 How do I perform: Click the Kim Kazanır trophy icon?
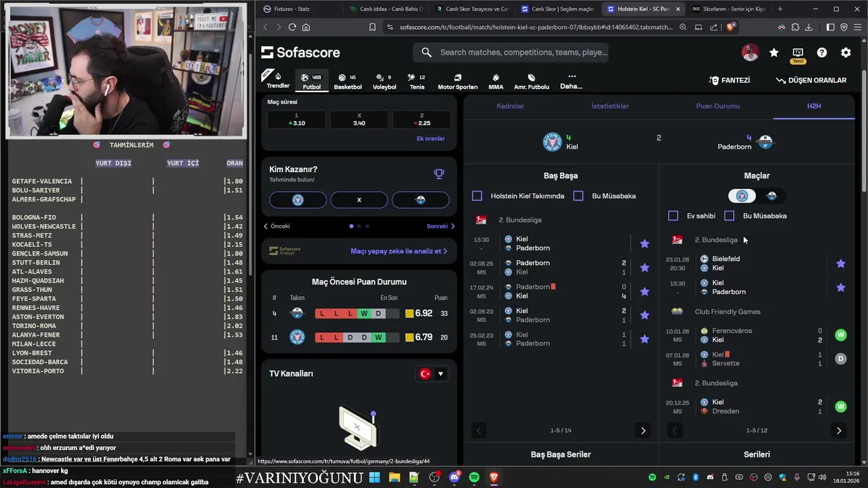pyautogui.click(x=439, y=174)
